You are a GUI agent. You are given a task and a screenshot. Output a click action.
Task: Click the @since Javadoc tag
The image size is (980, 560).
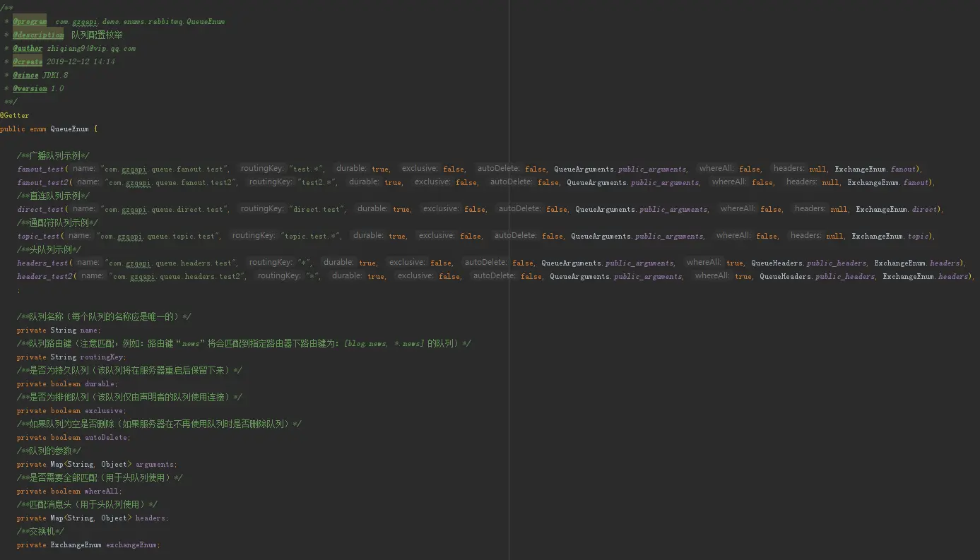[x=25, y=75]
